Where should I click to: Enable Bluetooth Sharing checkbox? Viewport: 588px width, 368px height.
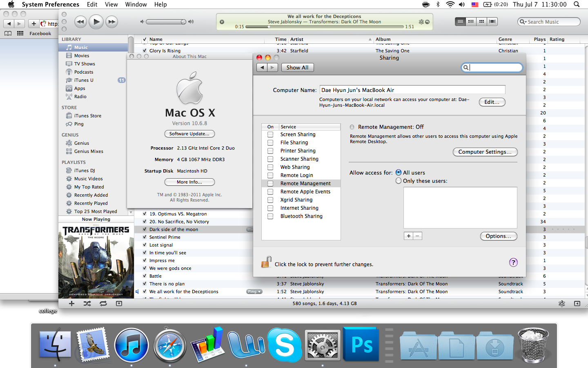[270, 216]
